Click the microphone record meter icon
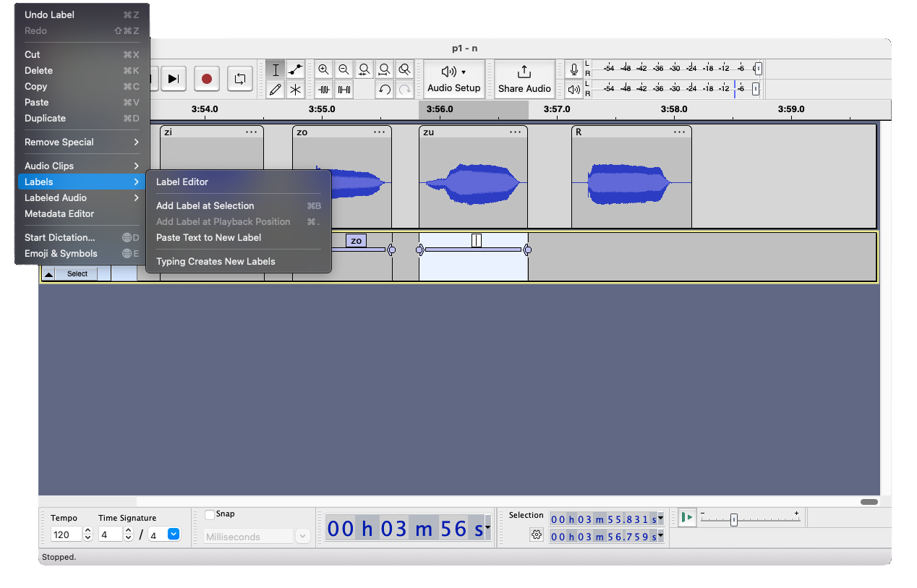917x588 pixels. point(574,69)
